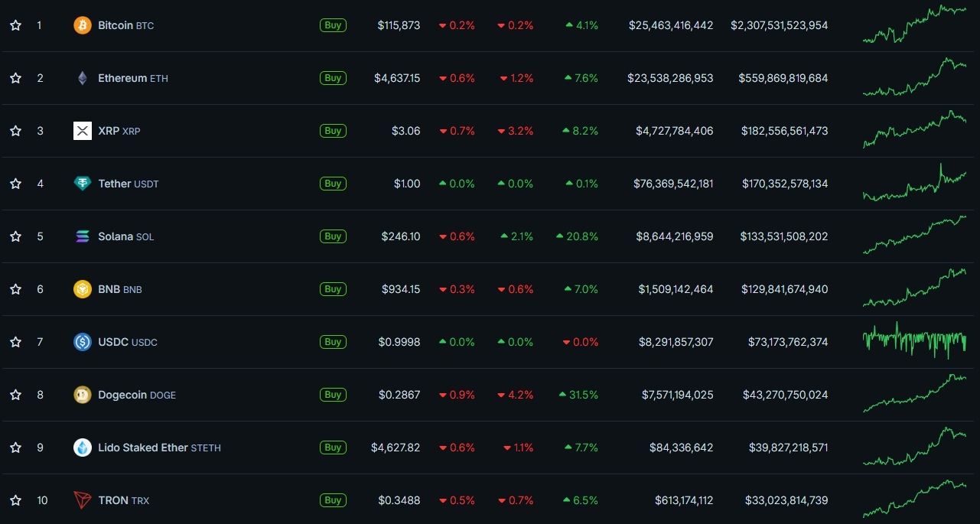Open the Lido Staked Ether coin page

142,448
